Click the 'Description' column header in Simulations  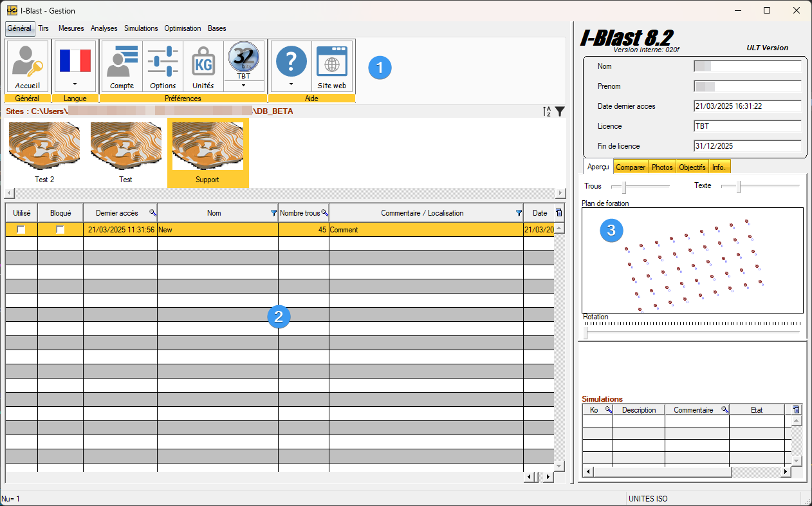point(639,410)
